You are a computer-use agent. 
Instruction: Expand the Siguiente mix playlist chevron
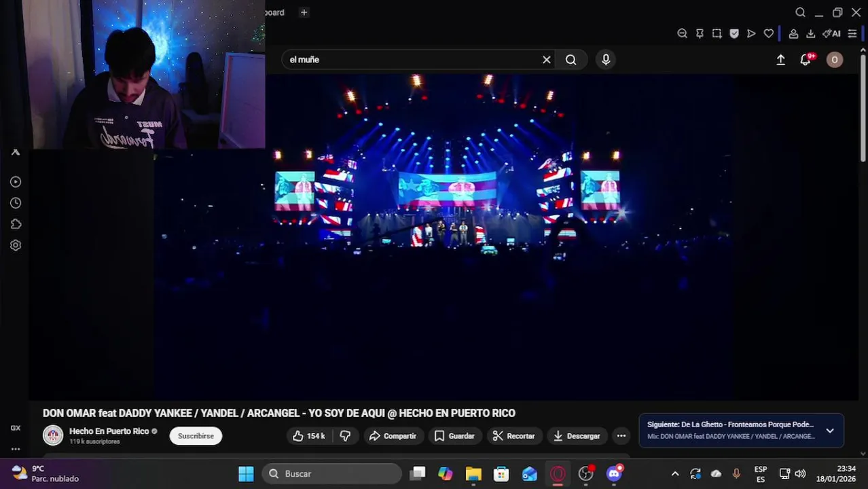pyautogui.click(x=829, y=431)
